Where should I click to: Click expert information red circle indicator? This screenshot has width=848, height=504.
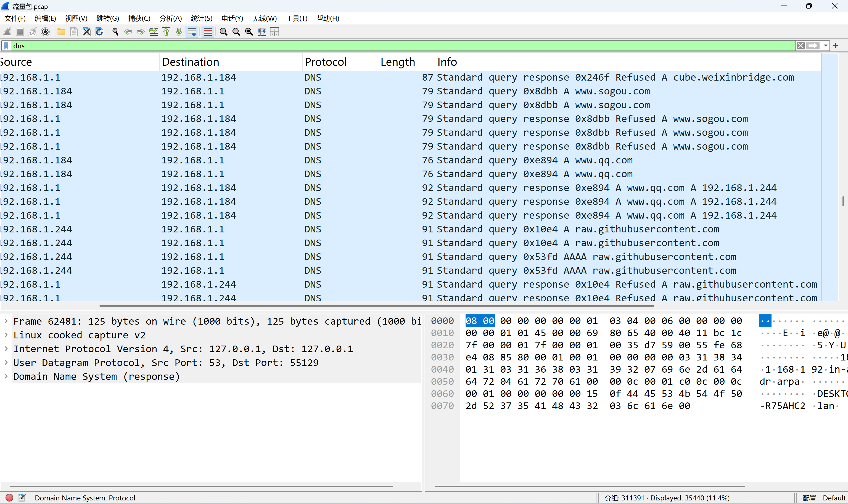click(x=9, y=498)
